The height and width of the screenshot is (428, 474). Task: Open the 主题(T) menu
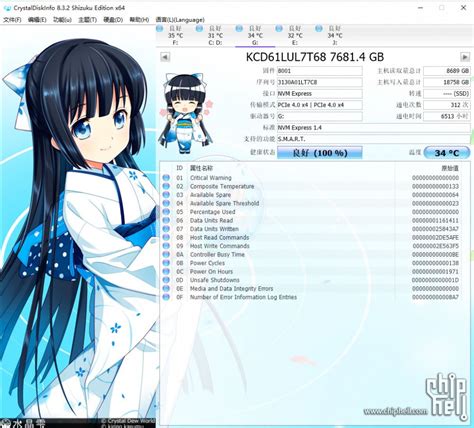pyautogui.click(x=87, y=20)
